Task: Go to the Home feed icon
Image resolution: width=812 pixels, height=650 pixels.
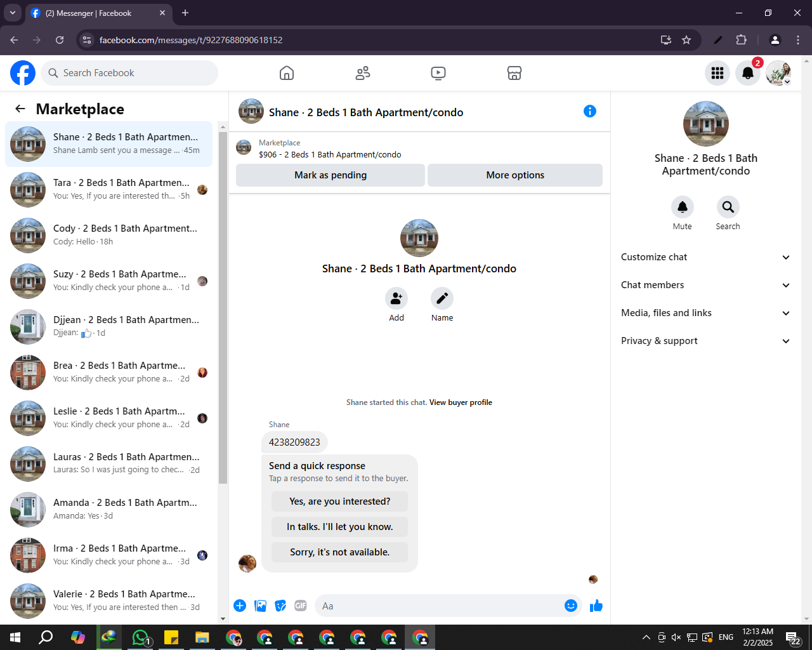Action: tap(287, 73)
